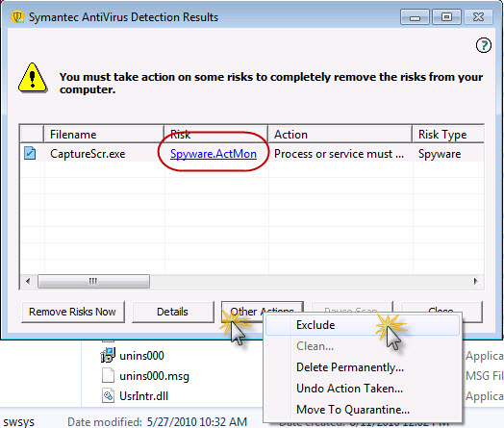Select unins000.msg file name in Explorer
The image size is (504, 428).
(154, 376)
